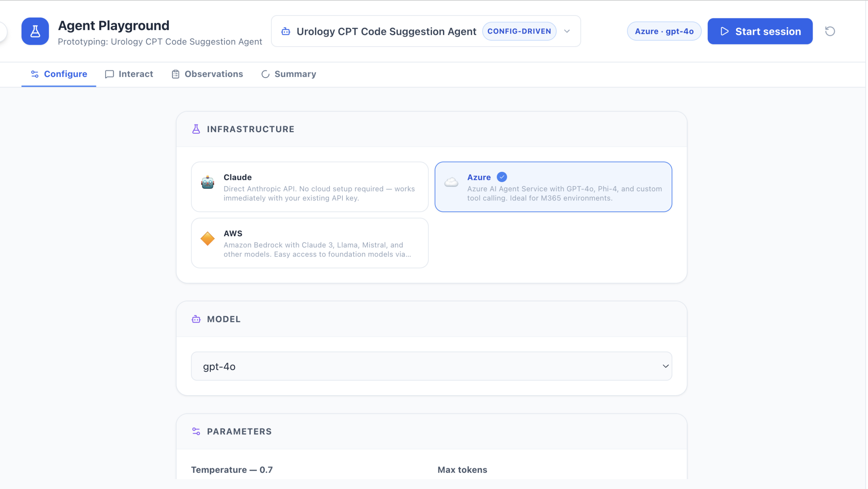Viewport: 868px width, 489px height.
Task: Click the sliders icon in the Parameters header
Action: pos(196,431)
